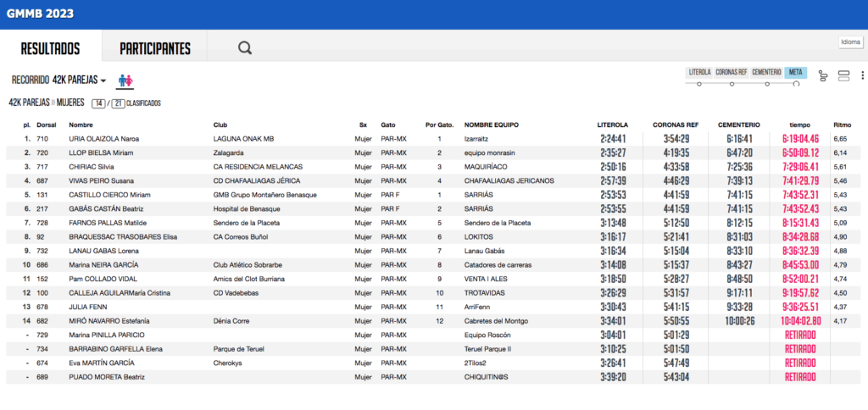Viewport: 868px width, 410px height.
Task: Click the male/female gender filter icon
Action: coord(125,80)
